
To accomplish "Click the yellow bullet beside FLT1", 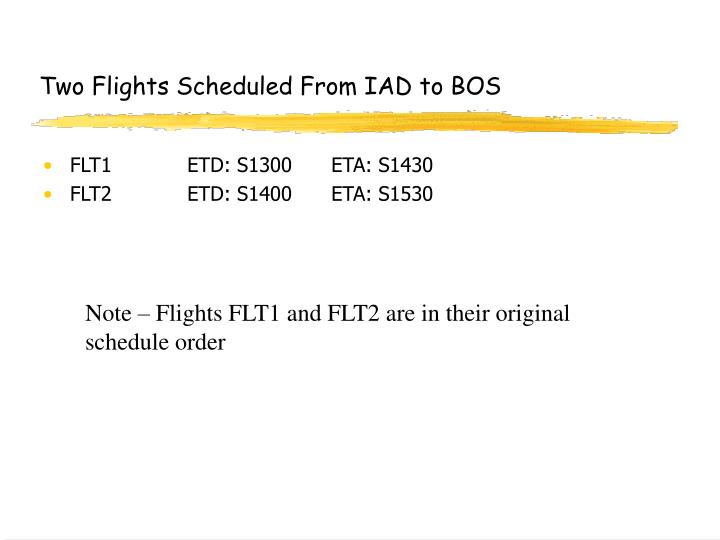I will point(48,166).
